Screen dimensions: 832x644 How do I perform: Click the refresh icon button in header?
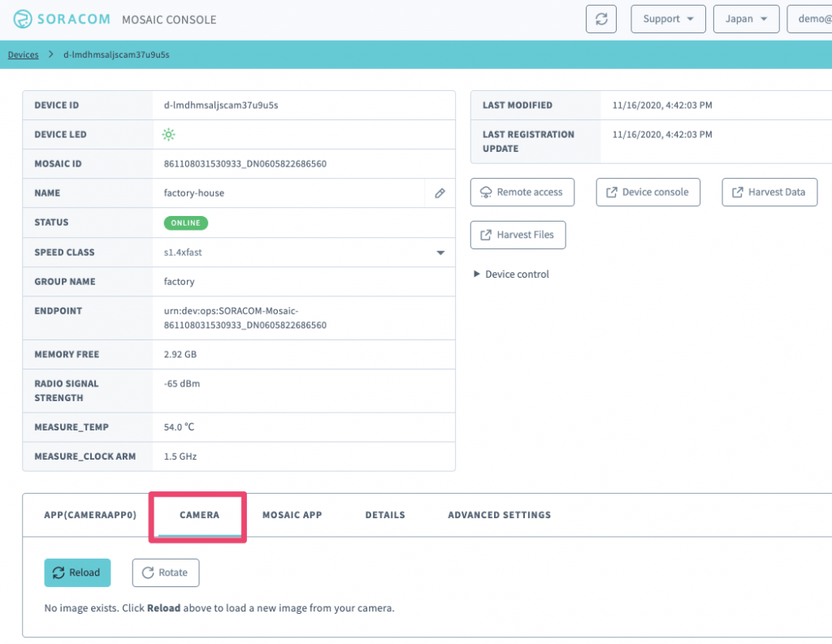pyautogui.click(x=600, y=19)
